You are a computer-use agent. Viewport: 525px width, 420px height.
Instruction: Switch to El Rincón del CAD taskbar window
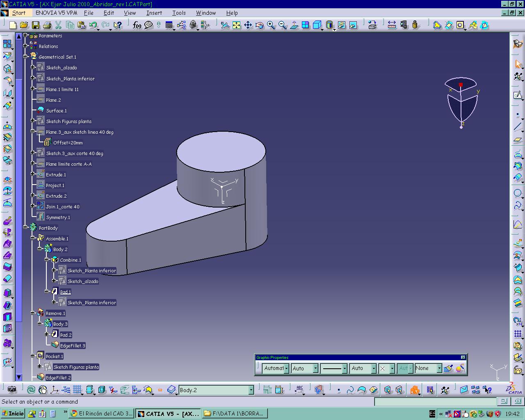(x=102, y=413)
